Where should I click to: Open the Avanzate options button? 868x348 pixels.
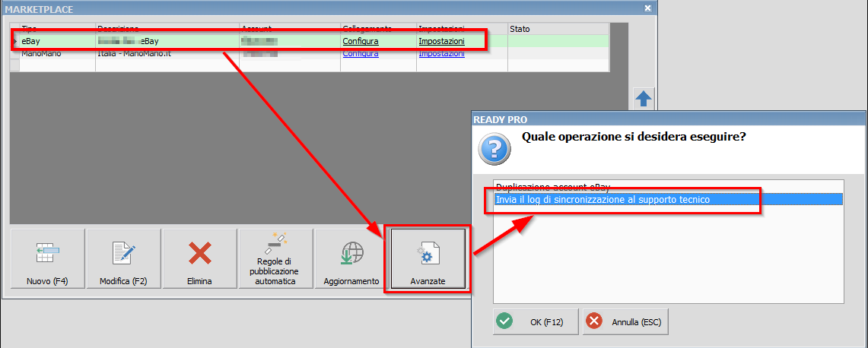pyautogui.click(x=428, y=259)
